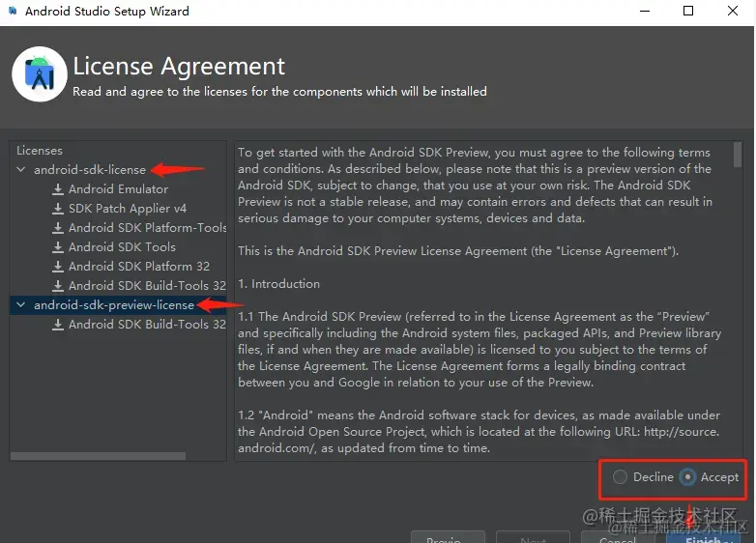Click the Android Studio title bar icon
756x543 pixels.
[13, 11]
